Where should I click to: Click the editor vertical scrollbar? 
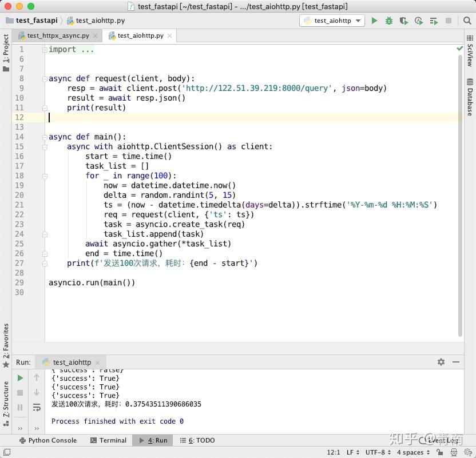(461, 194)
